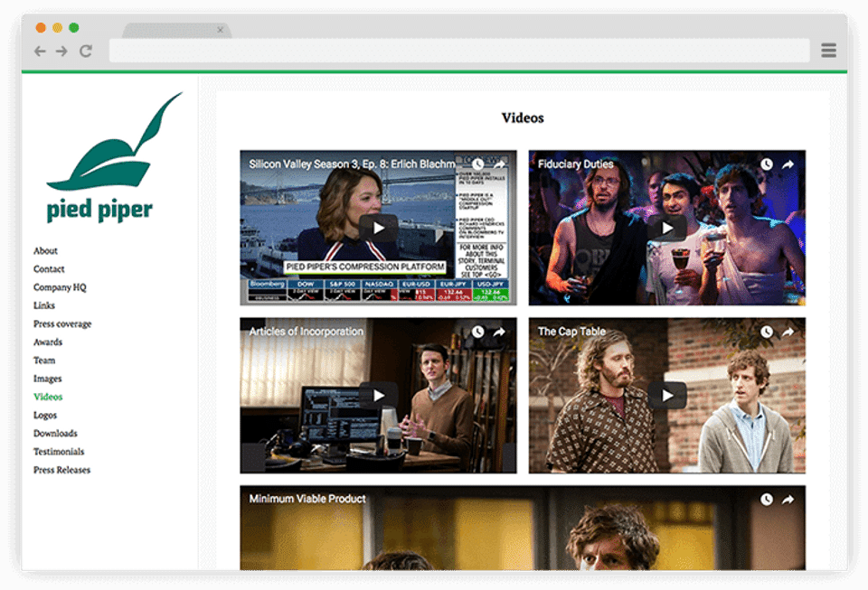Go to the Team page

[44, 361]
